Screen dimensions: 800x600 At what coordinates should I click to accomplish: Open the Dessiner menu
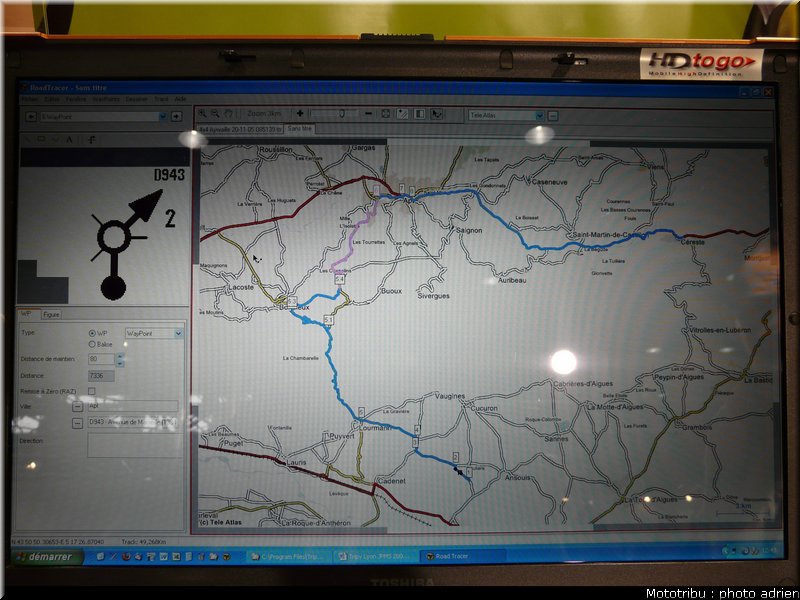point(136,99)
